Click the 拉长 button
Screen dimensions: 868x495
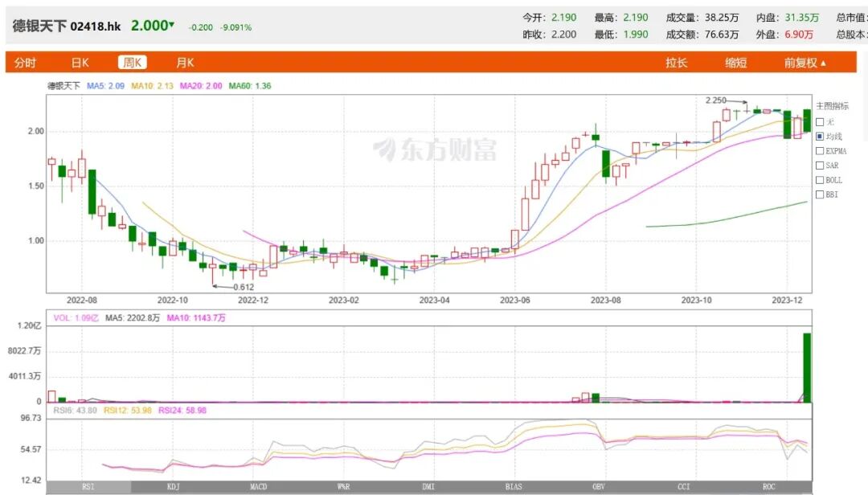(x=677, y=63)
